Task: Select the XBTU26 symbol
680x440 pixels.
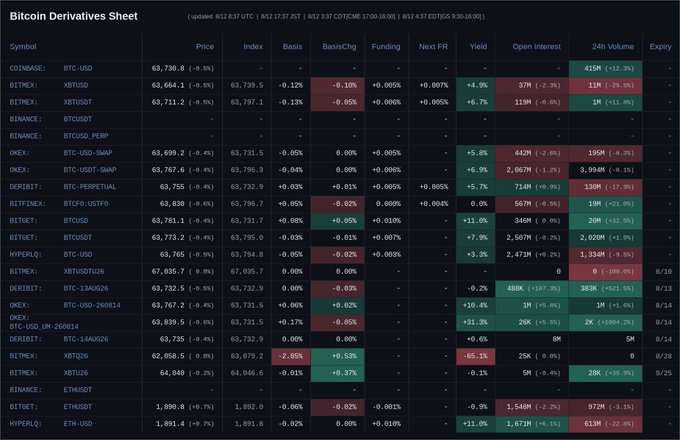Action: pos(75,373)
